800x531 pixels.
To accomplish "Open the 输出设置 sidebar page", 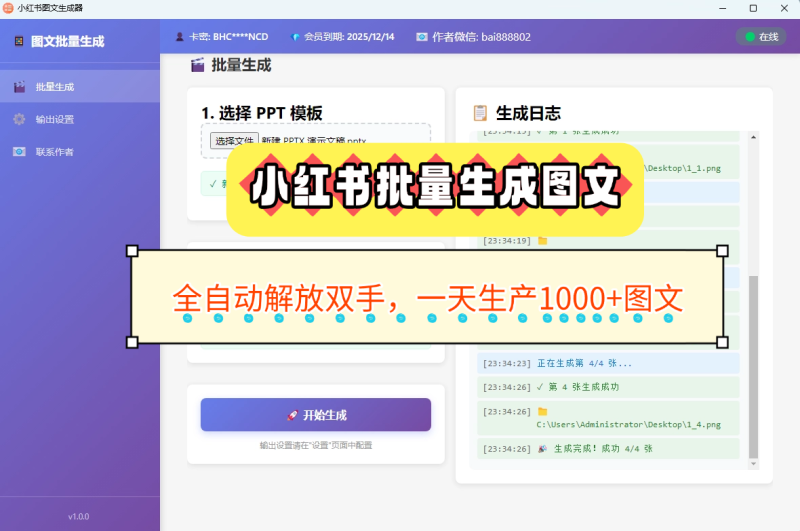I will click(54, 119).
